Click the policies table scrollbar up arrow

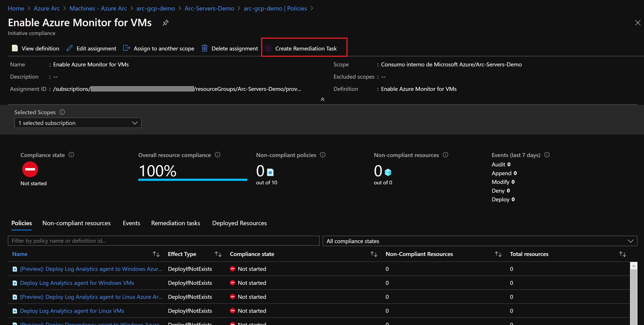634,266
